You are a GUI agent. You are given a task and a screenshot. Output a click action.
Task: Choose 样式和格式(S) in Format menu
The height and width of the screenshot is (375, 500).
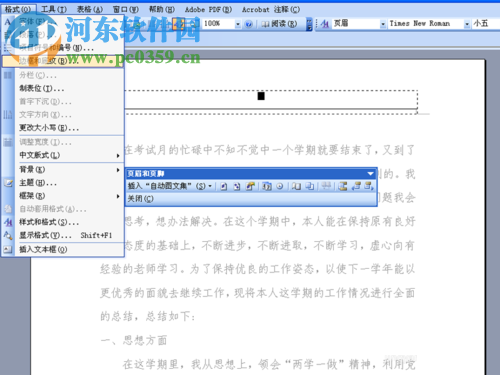63,222
